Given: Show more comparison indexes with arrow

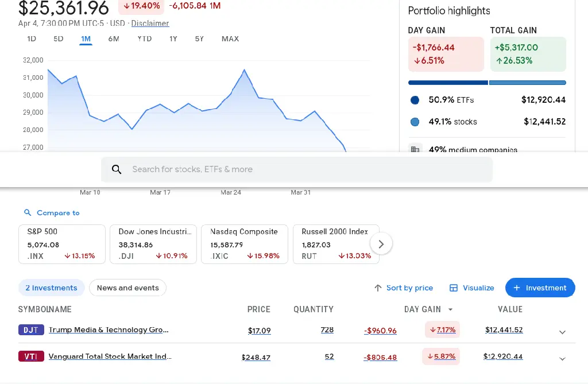Looking at the screenshot, I should click(381, 245).
